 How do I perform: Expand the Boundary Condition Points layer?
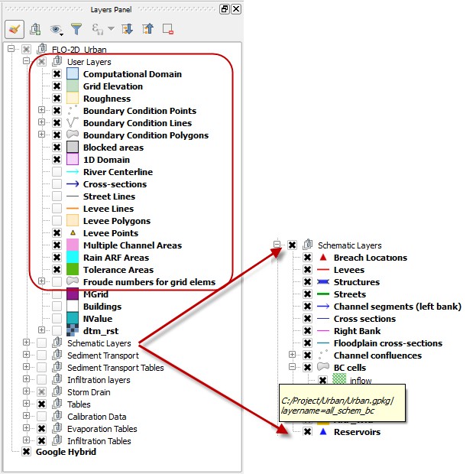tap(42, 111)
